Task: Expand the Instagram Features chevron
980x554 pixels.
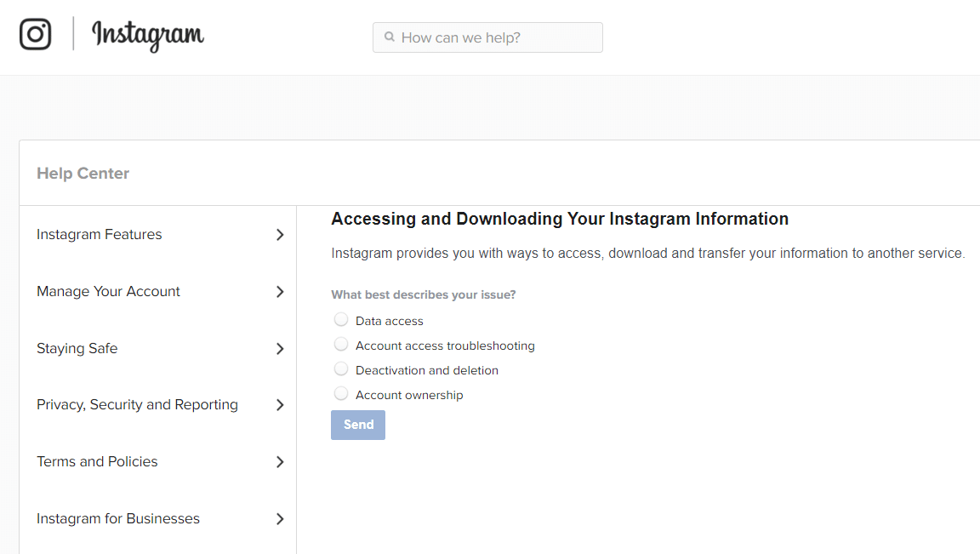Action: click(x=280, y=235)
